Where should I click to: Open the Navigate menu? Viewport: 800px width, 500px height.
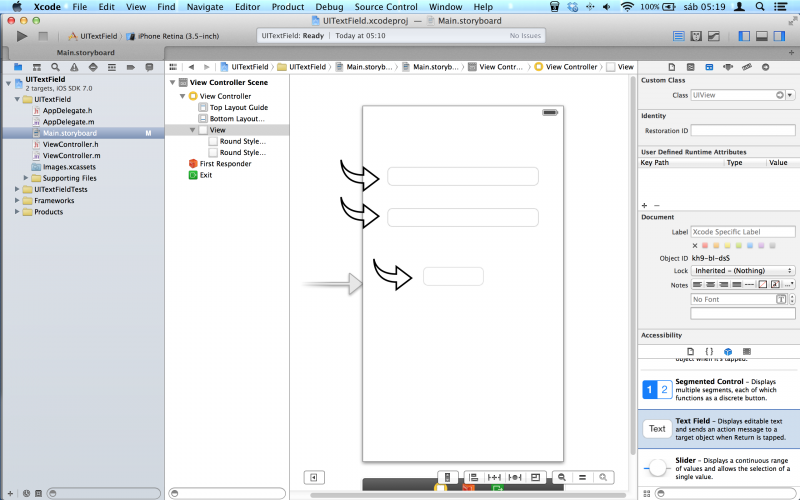coord(205,7)
